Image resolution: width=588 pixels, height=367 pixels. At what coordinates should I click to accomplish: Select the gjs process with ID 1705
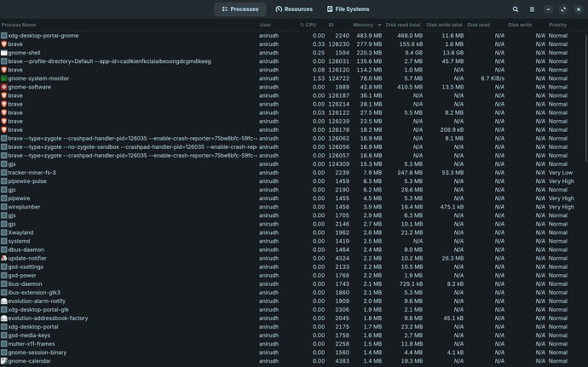292,215
